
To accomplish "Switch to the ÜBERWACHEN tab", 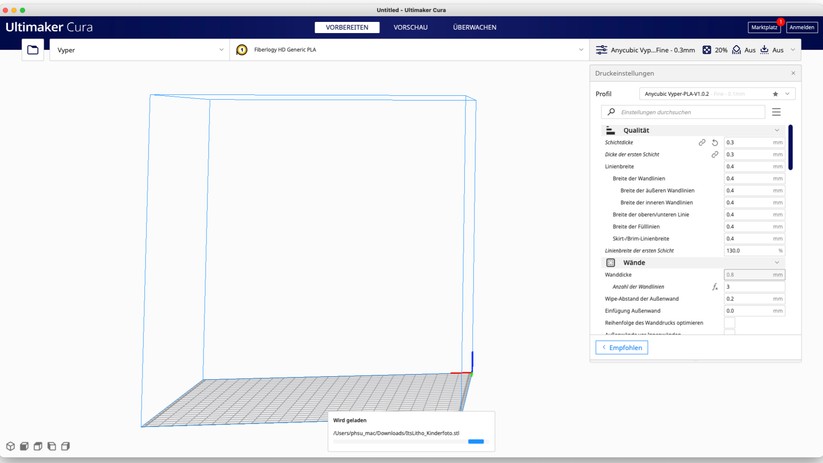I will tap(474, 27).
